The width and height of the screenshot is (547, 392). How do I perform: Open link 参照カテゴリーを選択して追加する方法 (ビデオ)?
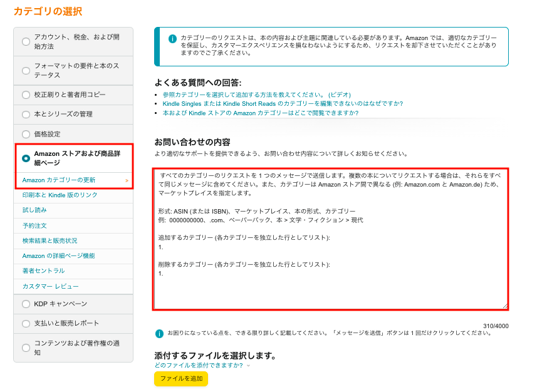pyautogui.click(x=257, y=95)
